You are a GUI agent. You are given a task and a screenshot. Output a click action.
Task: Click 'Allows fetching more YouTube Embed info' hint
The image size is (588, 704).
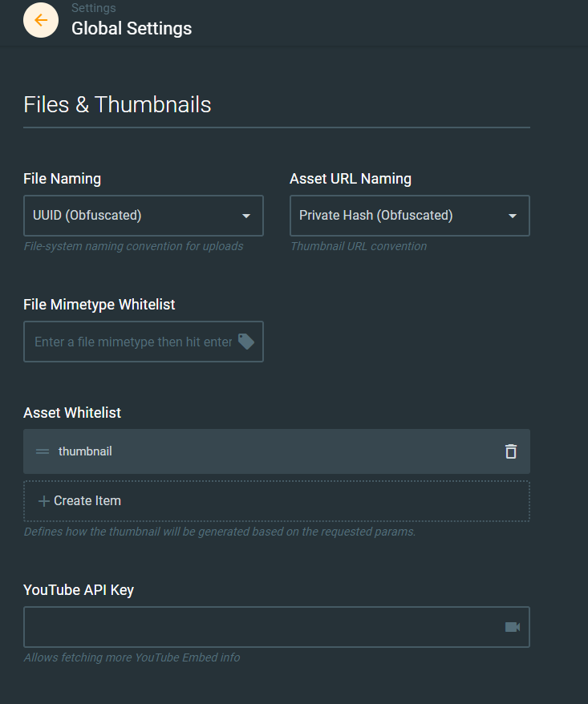click(x=132, y=657)
